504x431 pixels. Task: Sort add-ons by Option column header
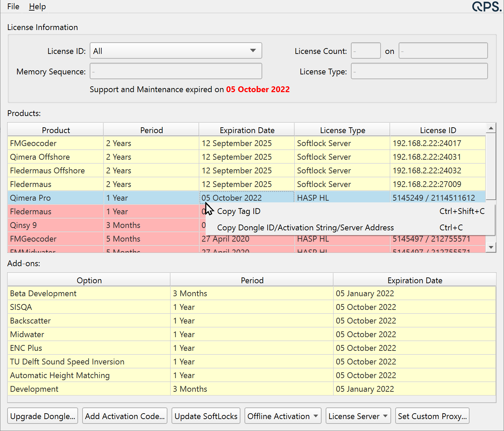tap(89, 280)
